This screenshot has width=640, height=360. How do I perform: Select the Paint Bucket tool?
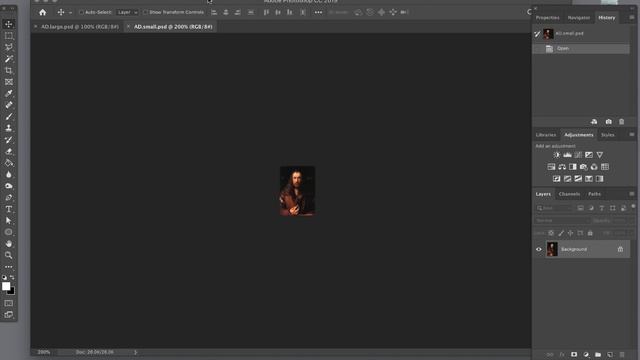click(x=9, y=163)
